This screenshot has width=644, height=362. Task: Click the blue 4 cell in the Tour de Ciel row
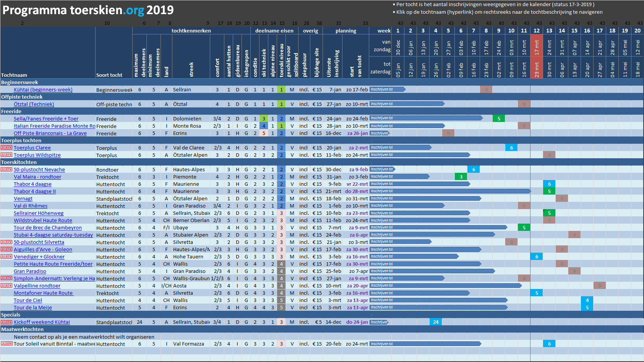[587, 300]
